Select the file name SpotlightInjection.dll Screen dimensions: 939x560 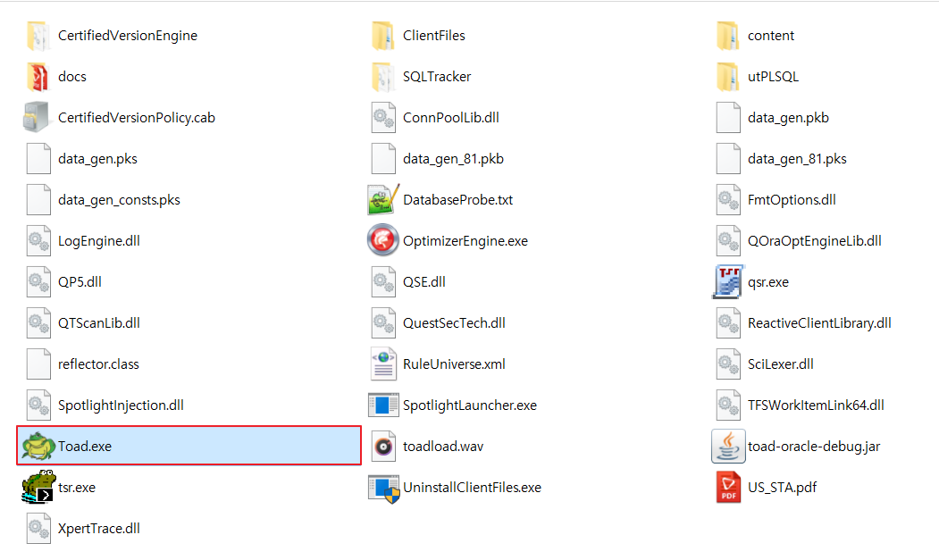[121, 405]
